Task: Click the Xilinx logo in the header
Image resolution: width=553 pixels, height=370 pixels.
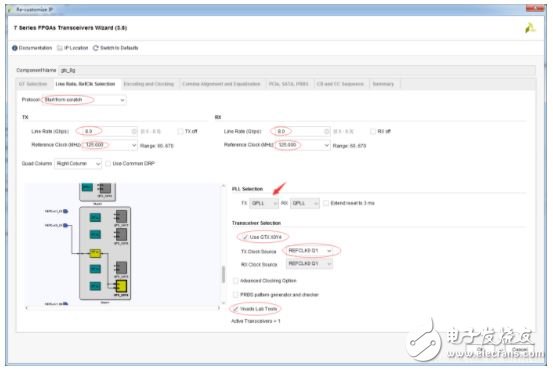Action: tap(530, 28)
